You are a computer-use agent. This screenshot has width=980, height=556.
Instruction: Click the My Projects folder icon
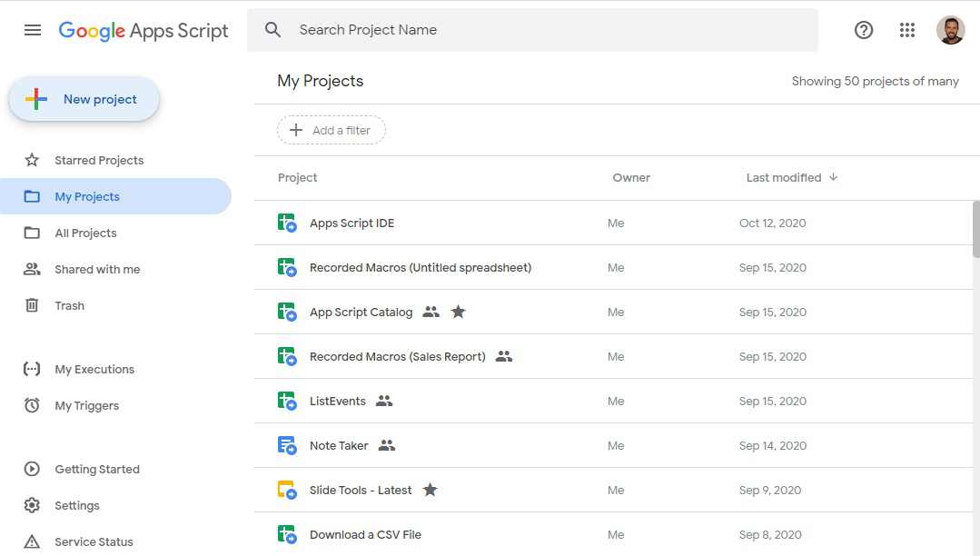point(32,196)
